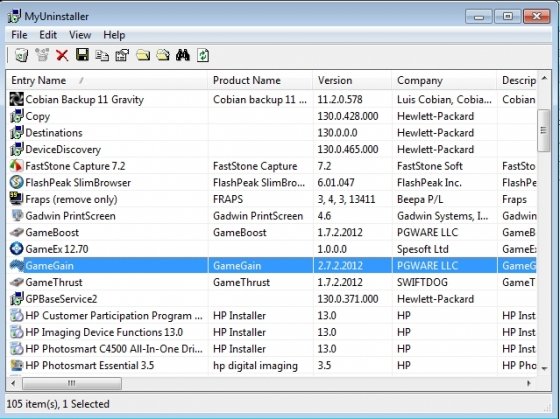Viewport: 560px width, 419px height.
Task: Open the Help menu
Action: tap(114, 35)
